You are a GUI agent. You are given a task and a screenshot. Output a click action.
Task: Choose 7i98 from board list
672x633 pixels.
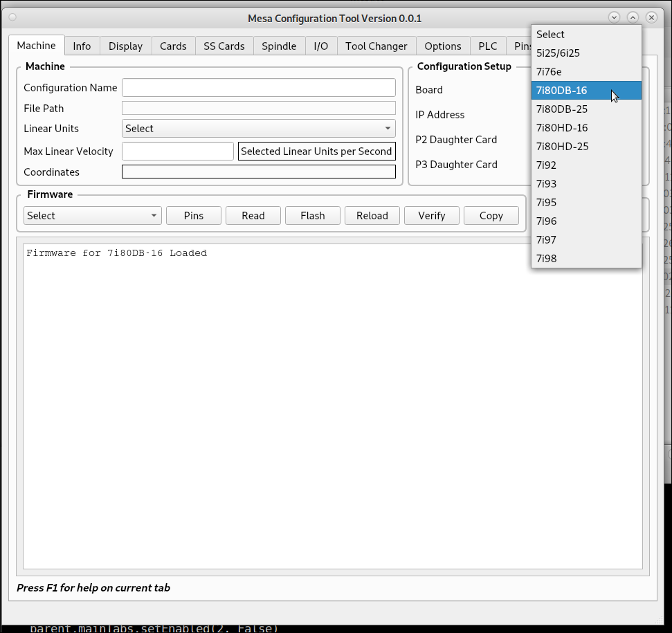click(586, 259)
